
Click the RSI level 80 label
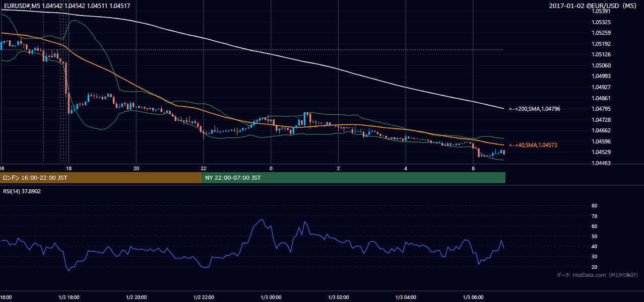pos(594,206)
